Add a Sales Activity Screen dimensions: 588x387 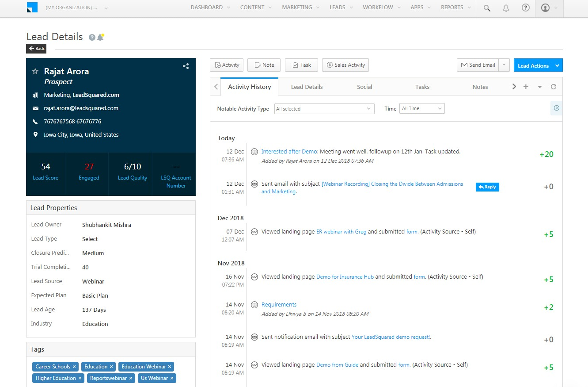pyautogui.click(x=345, y=65)
